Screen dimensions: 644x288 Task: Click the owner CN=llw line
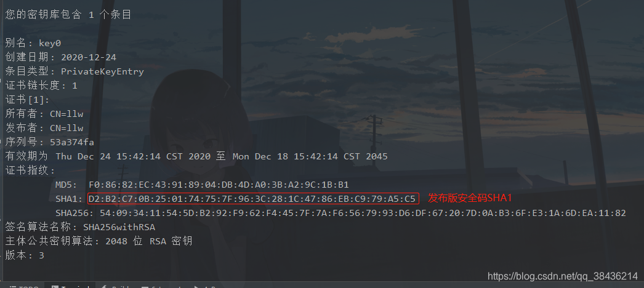(x=44, y=114)
